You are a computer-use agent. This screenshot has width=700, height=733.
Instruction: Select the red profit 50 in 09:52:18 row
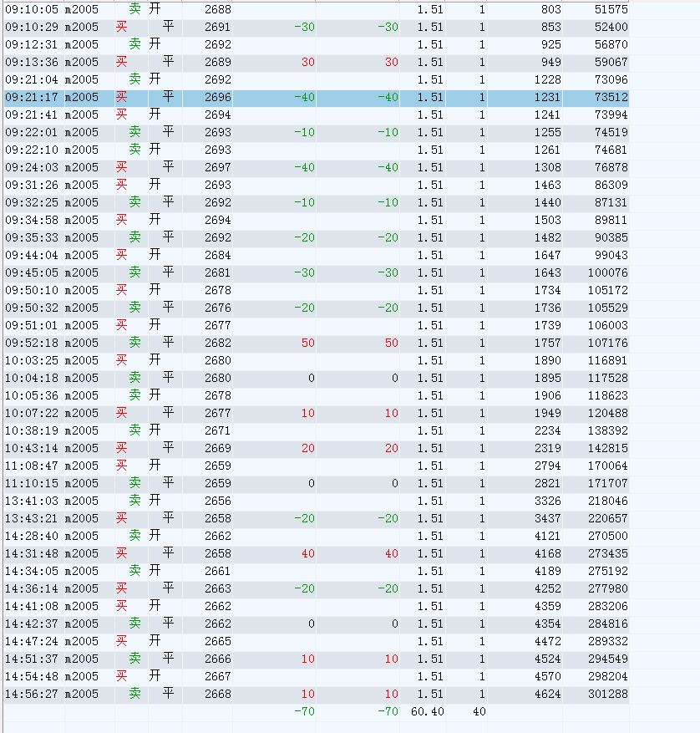(x=307, y=343)
